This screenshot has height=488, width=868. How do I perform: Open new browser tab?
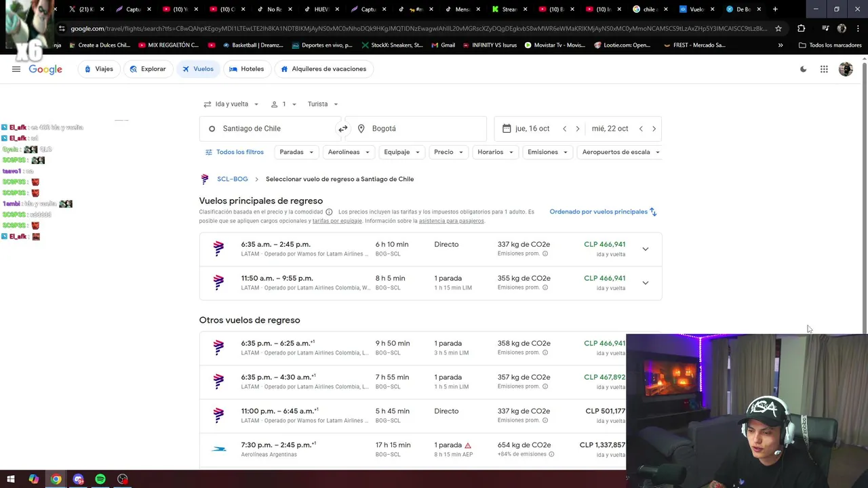[775, 9]
